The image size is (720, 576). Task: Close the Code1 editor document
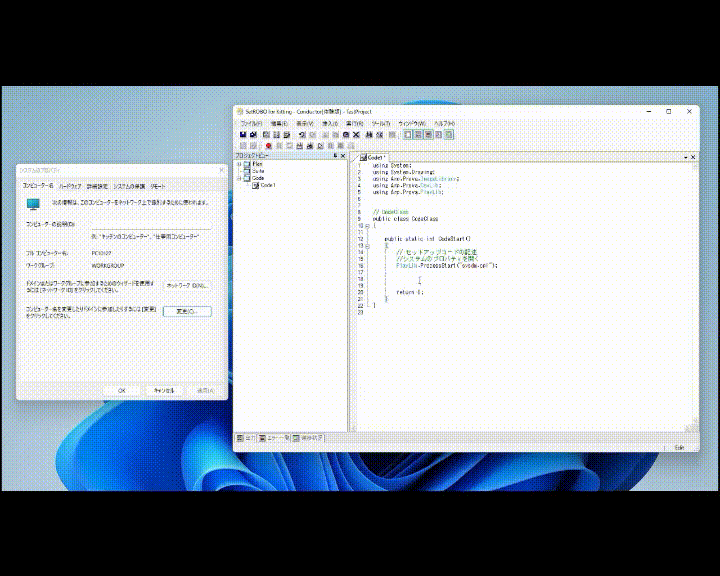[693, 157]
